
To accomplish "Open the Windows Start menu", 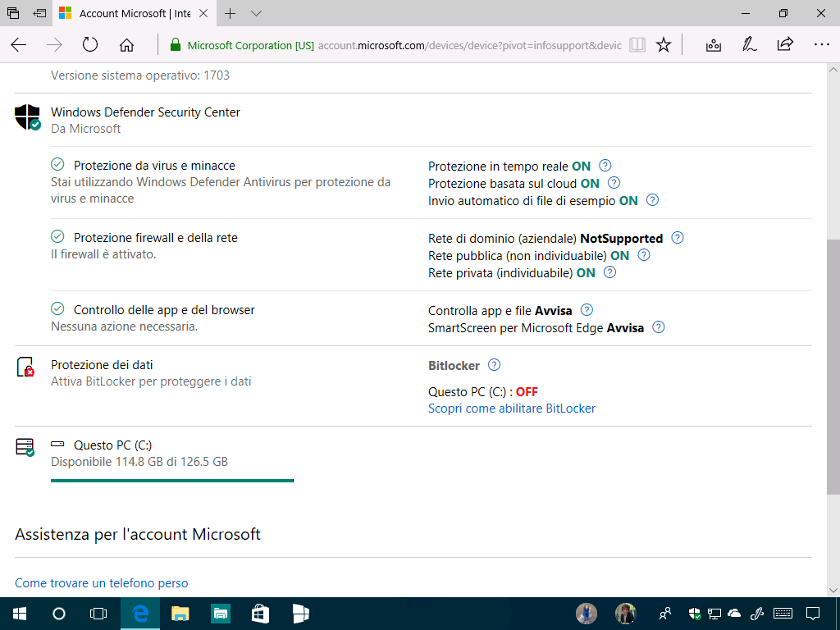I will click(20, 614).
